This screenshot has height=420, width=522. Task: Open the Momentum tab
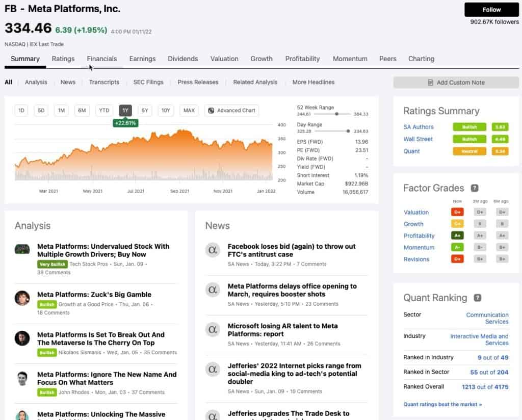point(350,59)
